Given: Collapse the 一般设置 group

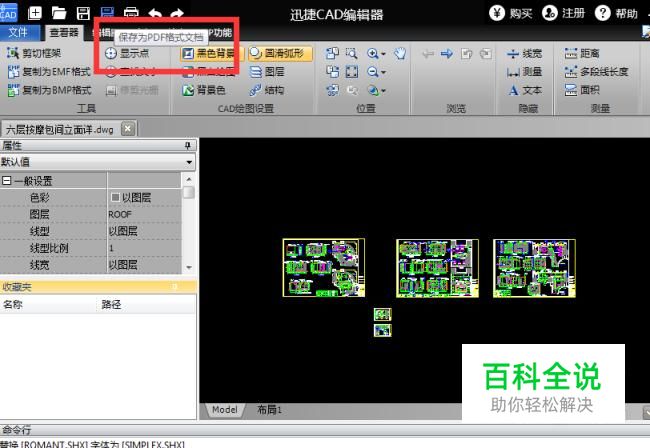Looking at the screenshot, I should point(6,181).
